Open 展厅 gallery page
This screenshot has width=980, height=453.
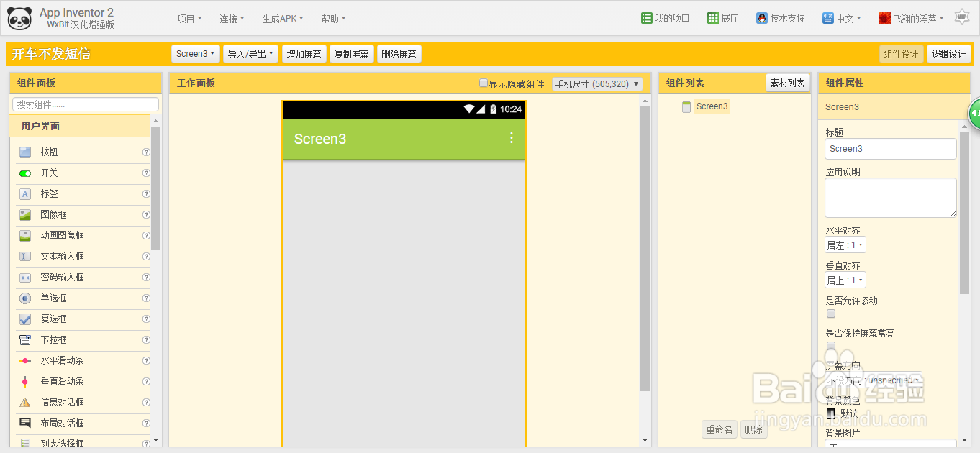[x=723, y=19]
